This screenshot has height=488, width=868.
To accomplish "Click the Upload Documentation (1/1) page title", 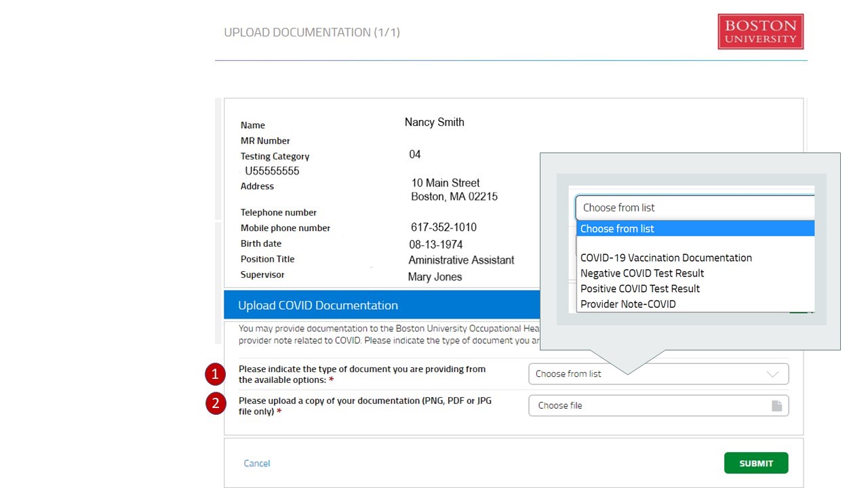I will coord(312,33).
